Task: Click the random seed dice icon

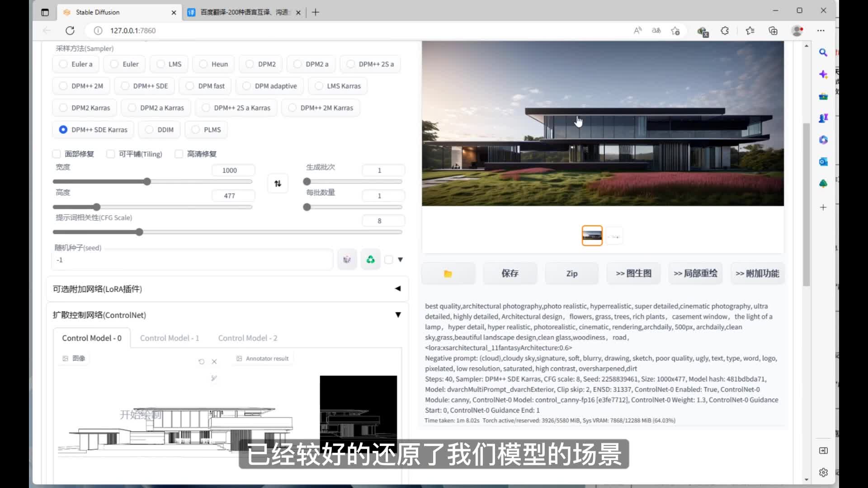Action: point(347,259)
